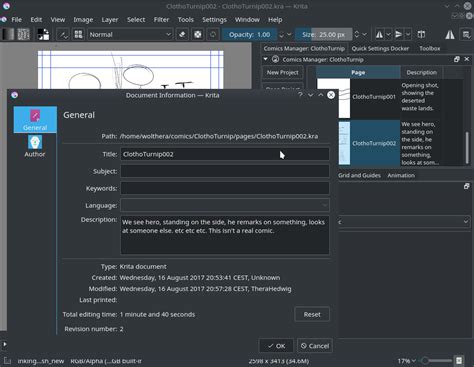Screen dimensions: 474x367
Task: Click the Keywords input field
Action: coord(225,188)
